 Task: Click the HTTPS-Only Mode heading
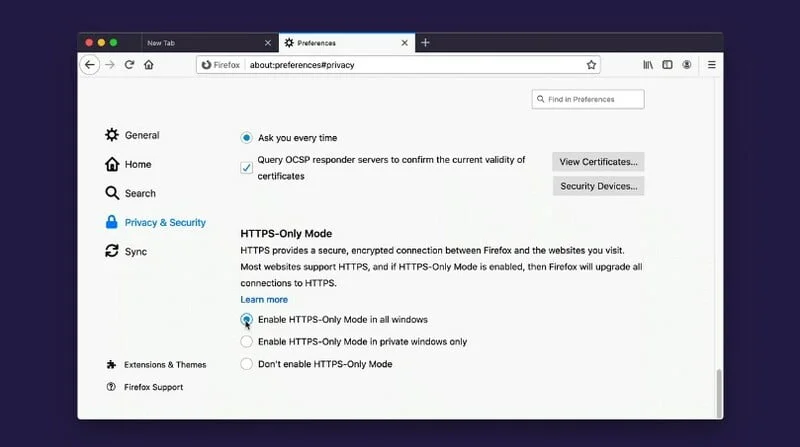click(286, 234)
